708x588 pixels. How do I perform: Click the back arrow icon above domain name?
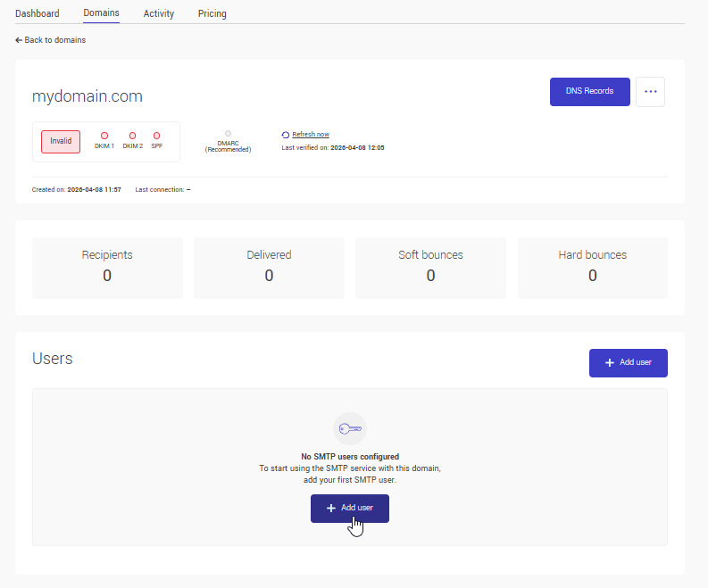click(19, 40)
